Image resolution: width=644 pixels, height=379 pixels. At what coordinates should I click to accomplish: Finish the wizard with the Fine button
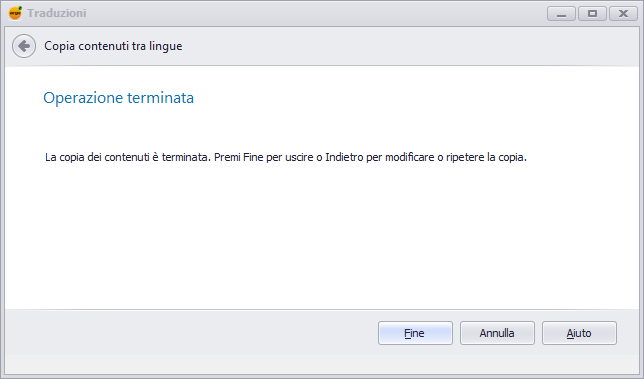(x=415, y=333)
